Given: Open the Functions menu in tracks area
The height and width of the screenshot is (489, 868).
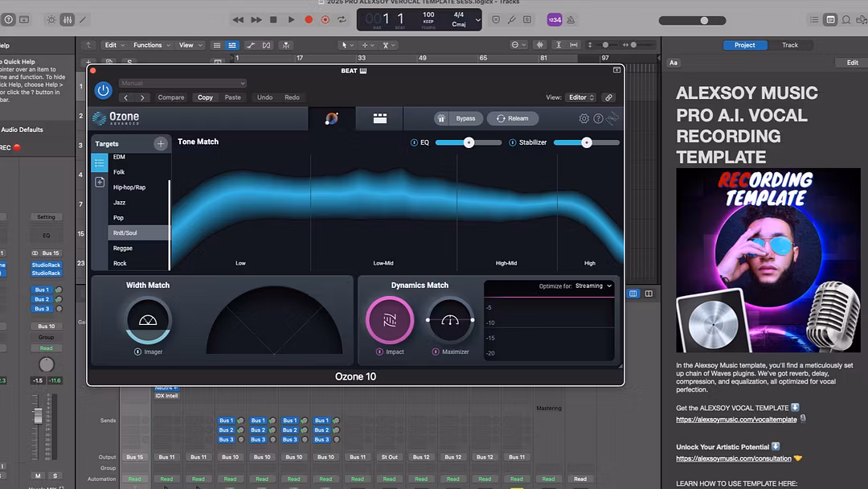Looking at the screenshot, I should point(152,45).
